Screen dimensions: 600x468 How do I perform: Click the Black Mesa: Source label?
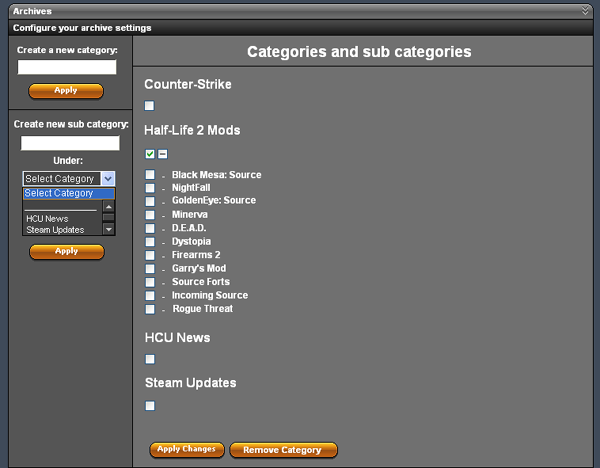coord(217,174)
